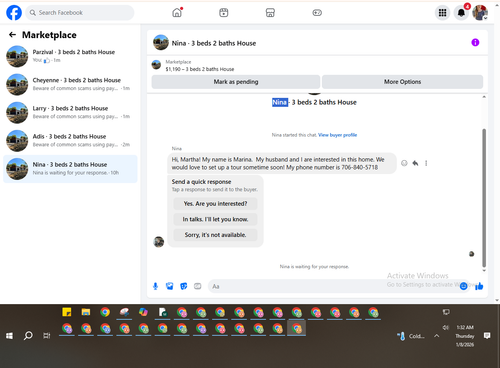Viewport: 500px width, 368px height.
Task: Open the Windows action center notifications icon
Action: pyautogui.click(x=487, y=336)
